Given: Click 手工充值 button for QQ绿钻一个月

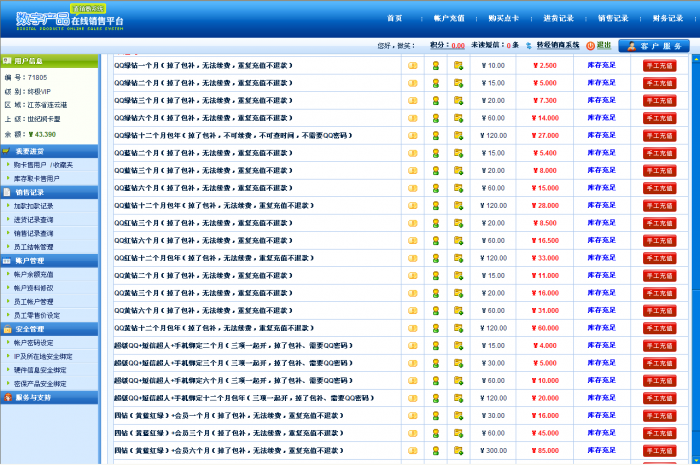Looking at the screenshot, I should click(659, 66).
